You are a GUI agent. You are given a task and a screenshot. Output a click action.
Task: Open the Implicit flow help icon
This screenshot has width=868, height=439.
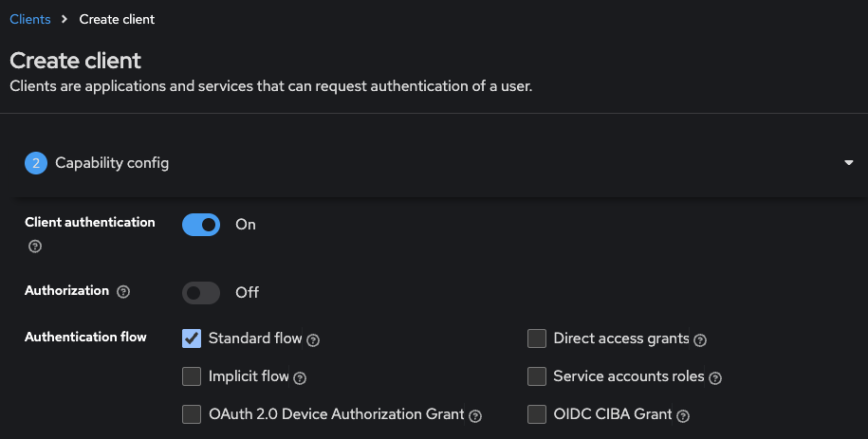tap(300, 377)
